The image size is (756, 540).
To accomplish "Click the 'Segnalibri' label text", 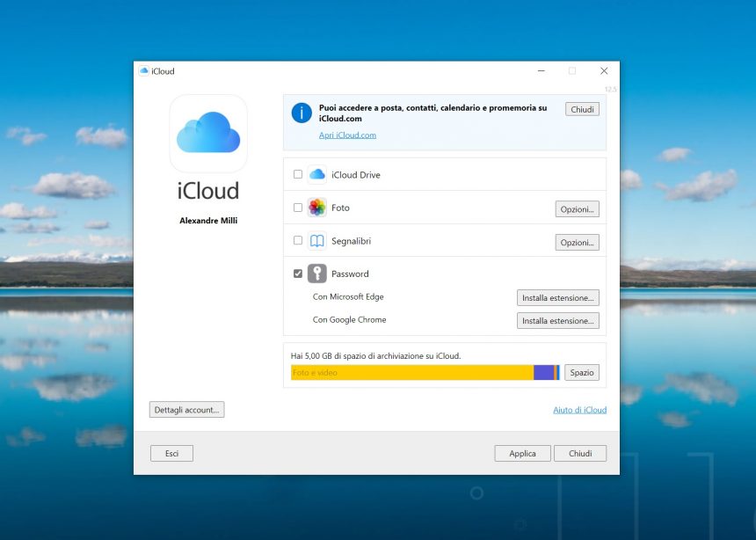I will coord(351,241).
